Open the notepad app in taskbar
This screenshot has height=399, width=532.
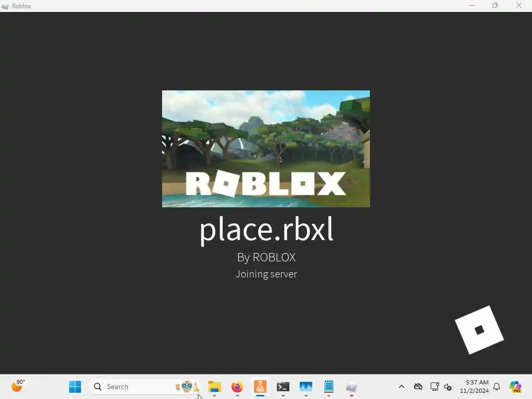[x=329, y=387]
